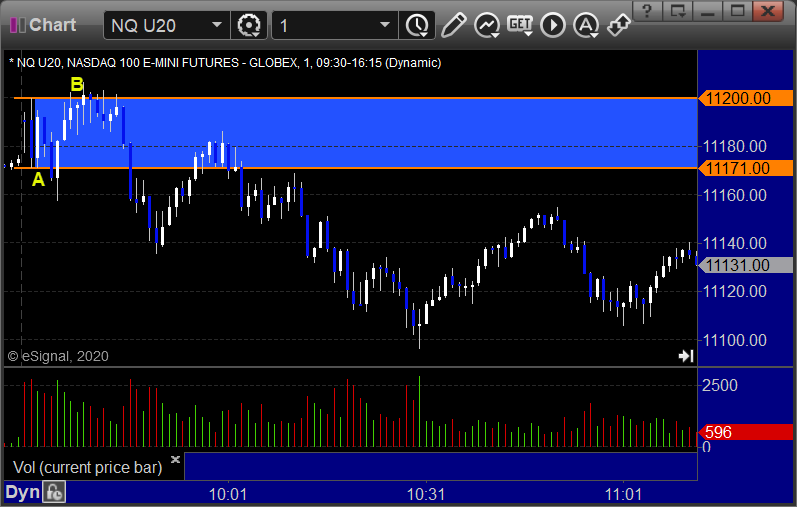
Task: Select the drawing pencil tool
Action: tap(453, 25)
